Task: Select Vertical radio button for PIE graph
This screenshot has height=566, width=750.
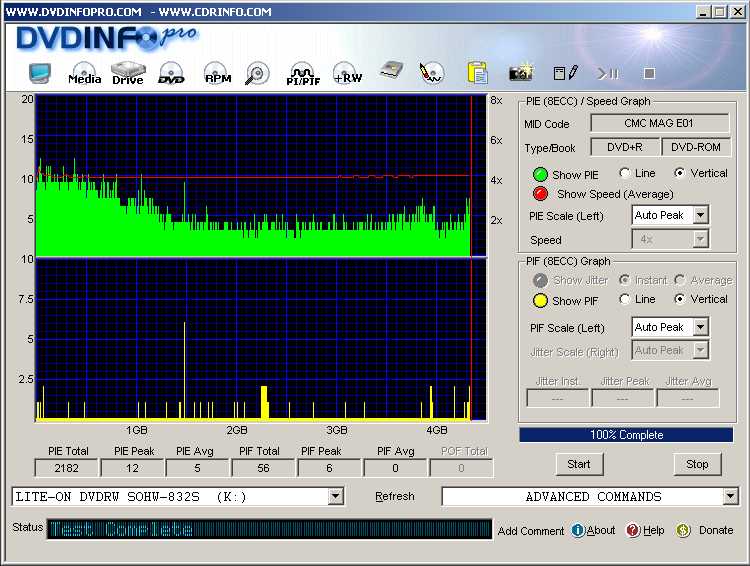Action: click(680, 173)
